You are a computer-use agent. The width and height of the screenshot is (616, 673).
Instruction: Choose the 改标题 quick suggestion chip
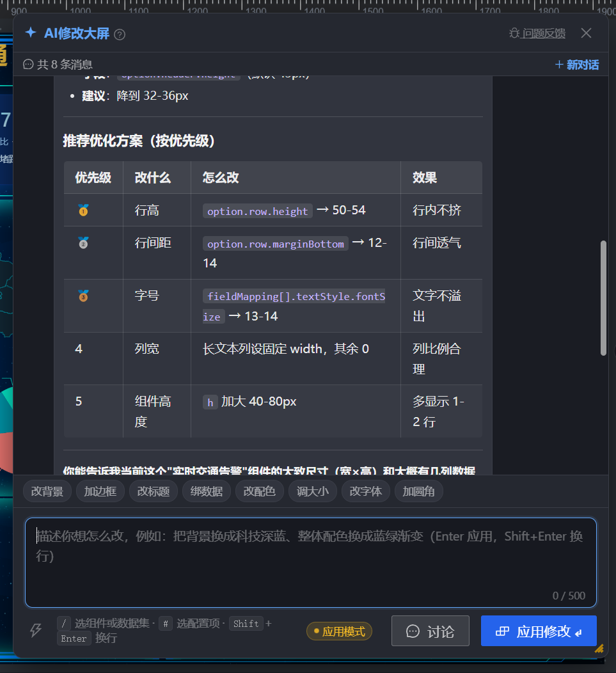point(154,491)
